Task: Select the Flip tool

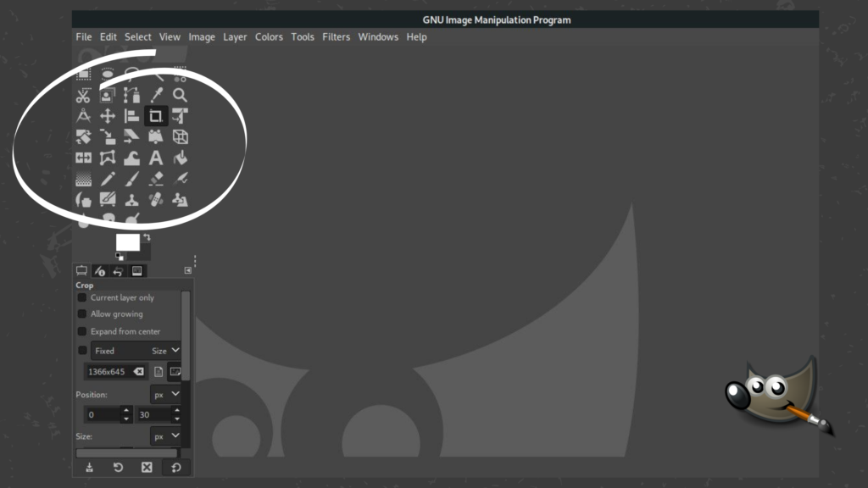Action: [83, 158]
